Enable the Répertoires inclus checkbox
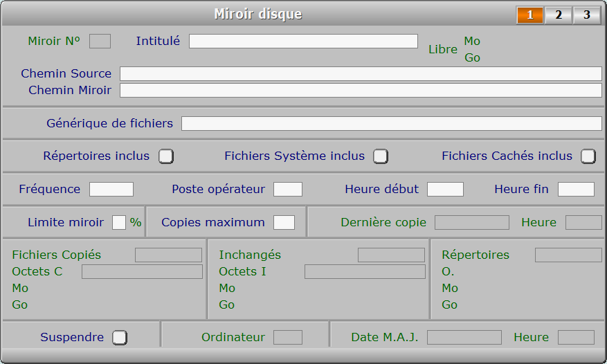The image size is (607, 364). (166, 156)
